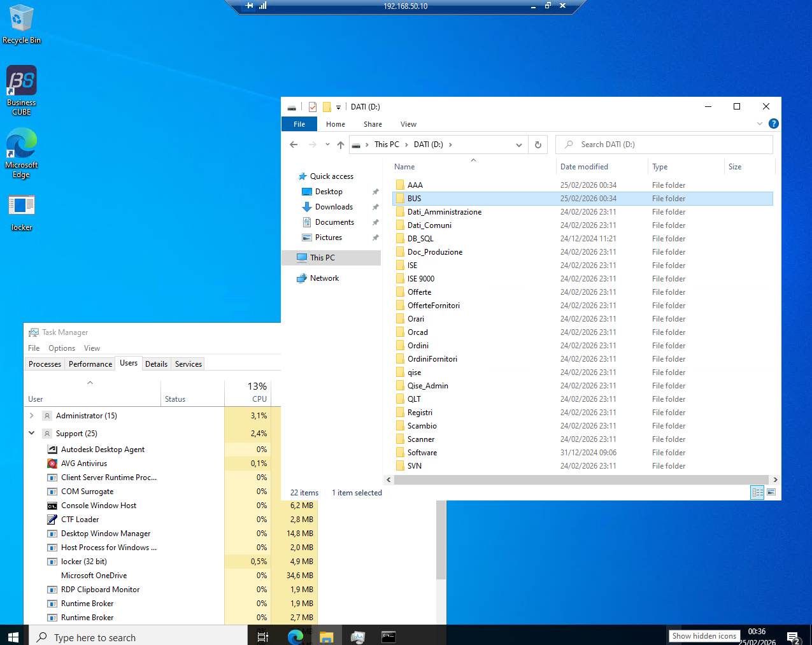This screenshot has width=812, height=645.
Task: Select the Recycle Bin desktop icon
Action: (22, 24)
